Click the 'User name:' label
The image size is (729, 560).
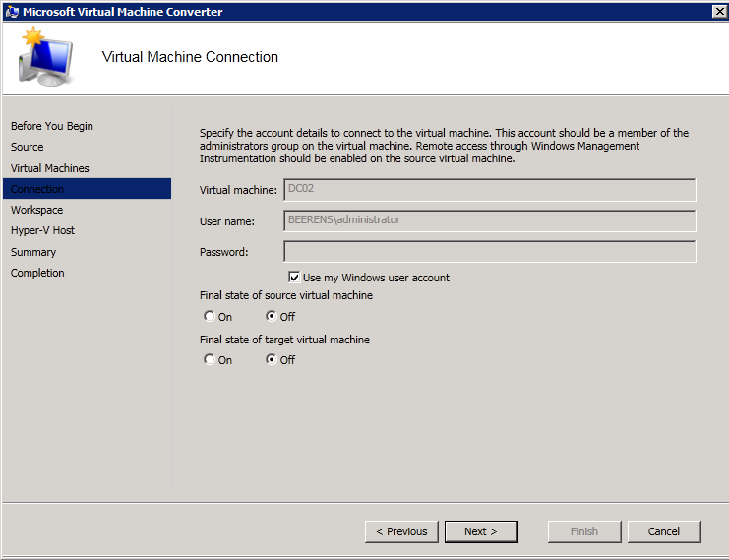pyautogui.click(x=227, y=221)
